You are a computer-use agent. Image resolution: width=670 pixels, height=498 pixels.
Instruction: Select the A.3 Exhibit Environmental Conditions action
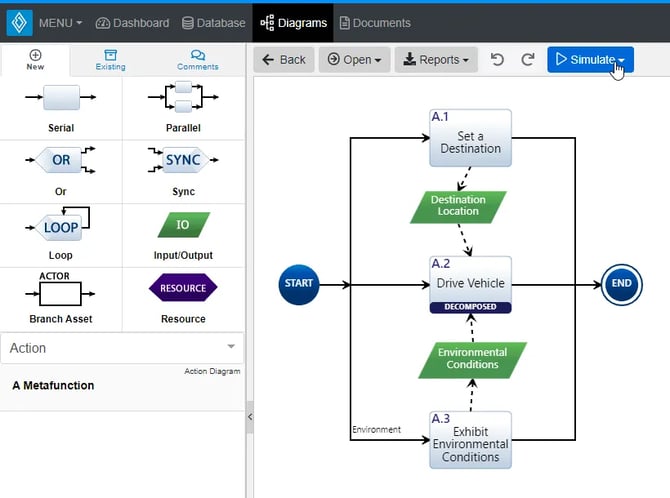[x=470, y=440]
